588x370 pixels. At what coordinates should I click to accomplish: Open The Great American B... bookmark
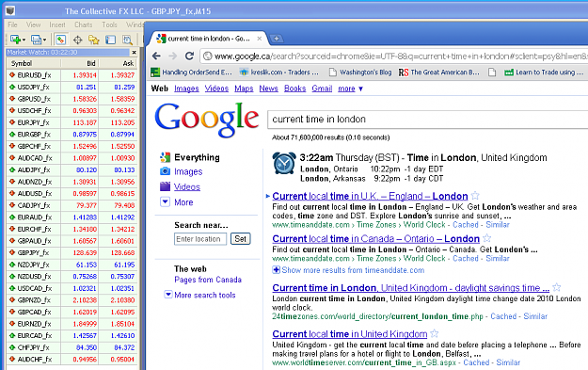(439, 72)
